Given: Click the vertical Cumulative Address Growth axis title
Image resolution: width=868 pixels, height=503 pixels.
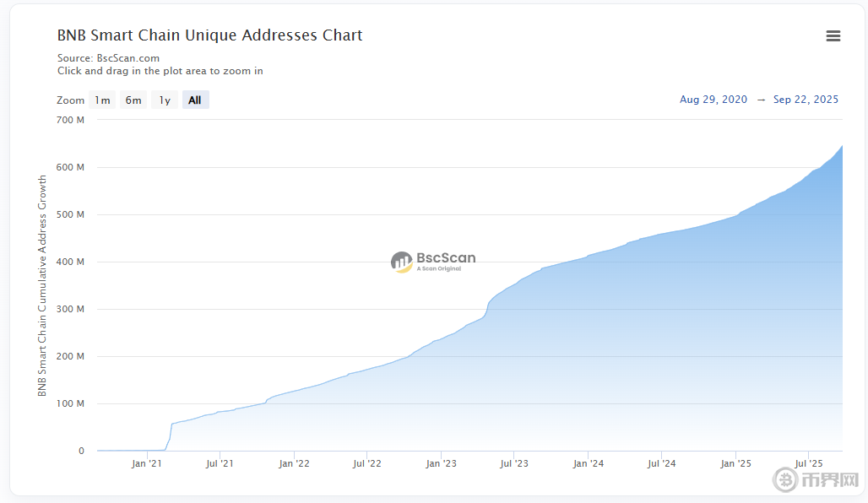Looking at the screenshot, I should tap(42, 286).
